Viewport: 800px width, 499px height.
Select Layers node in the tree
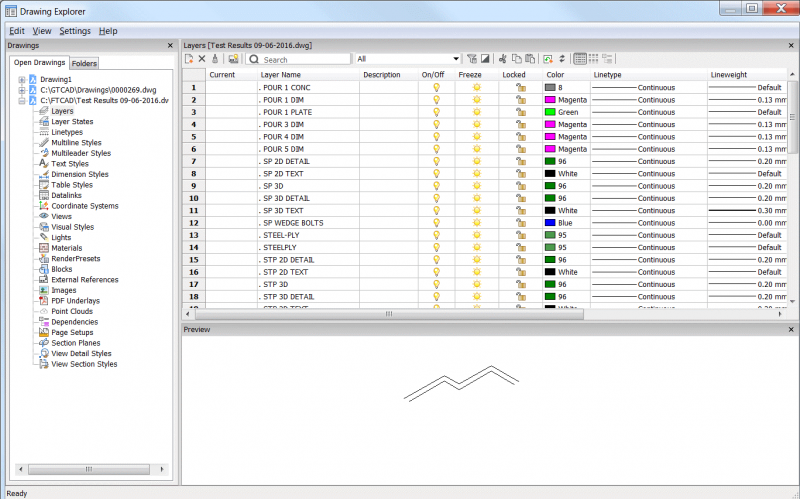point(62,111)
